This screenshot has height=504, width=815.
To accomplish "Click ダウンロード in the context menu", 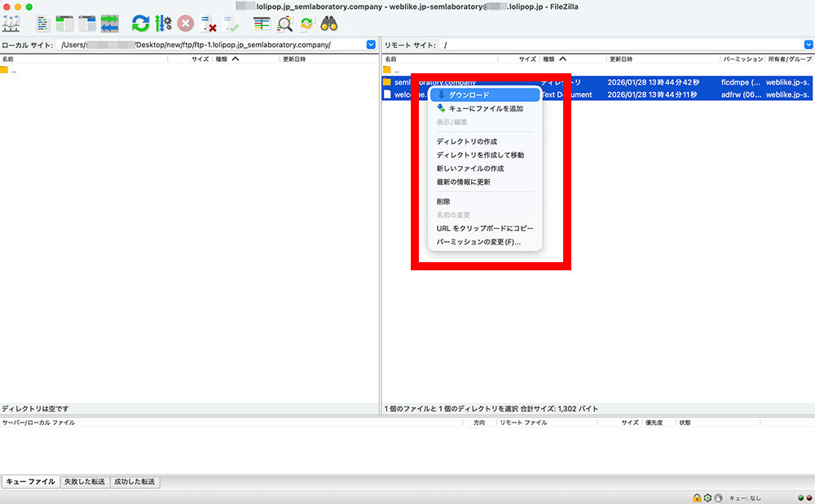I will [x=483, y=94].
